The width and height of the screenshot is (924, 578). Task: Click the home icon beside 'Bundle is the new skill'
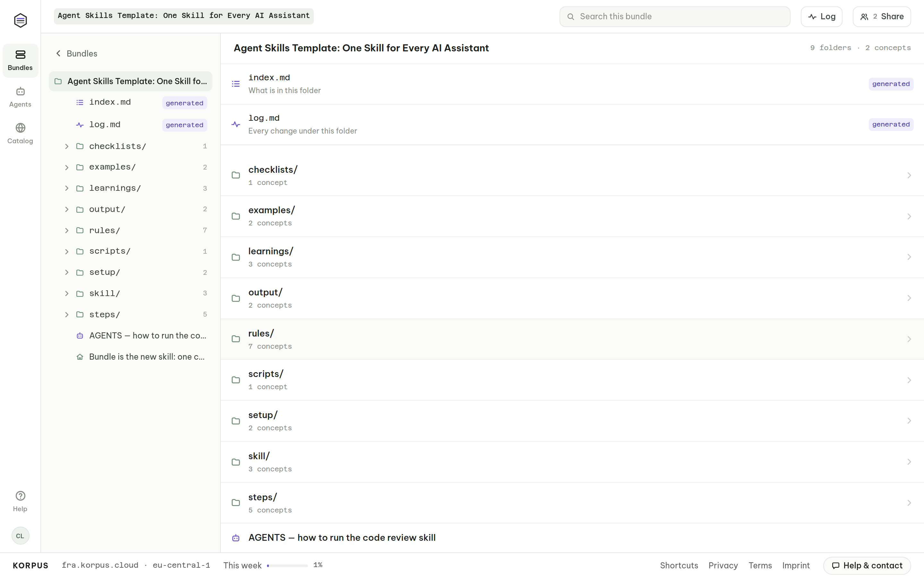click(x=80, y=357)
